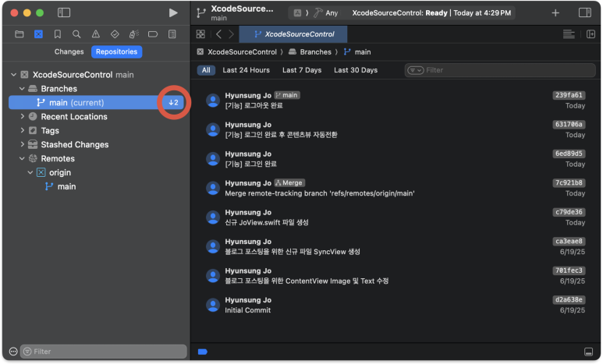Switch to the Repositories tab
The image size is (603, 364).
pos(116,51)
